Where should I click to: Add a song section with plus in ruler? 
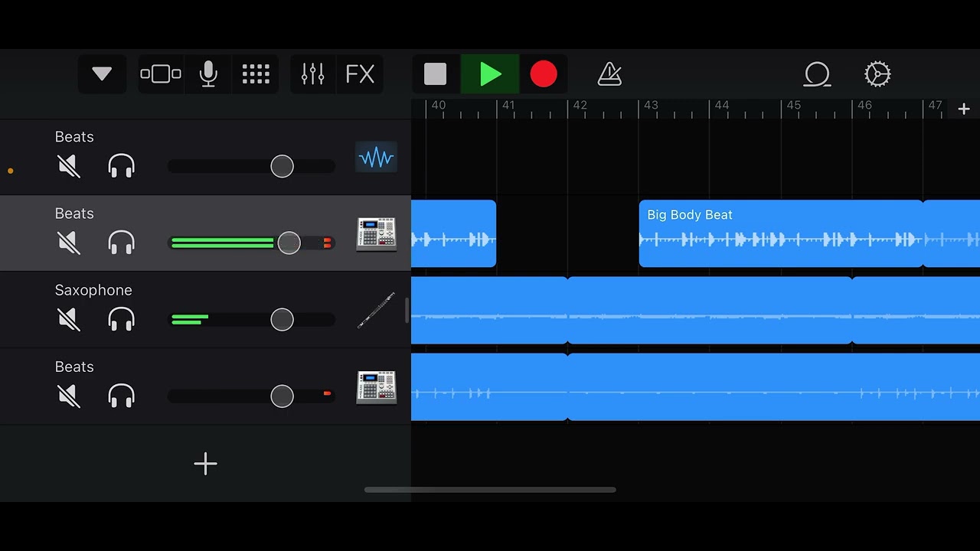point(964,109)
